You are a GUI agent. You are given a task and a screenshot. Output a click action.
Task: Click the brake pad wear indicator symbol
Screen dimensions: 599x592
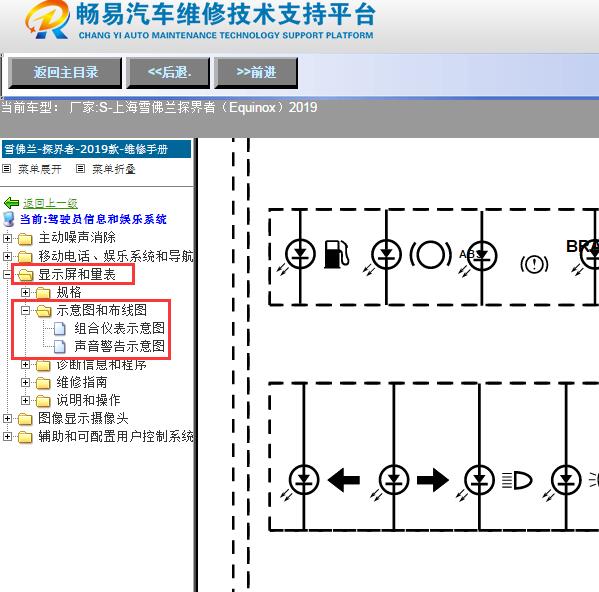430,254
